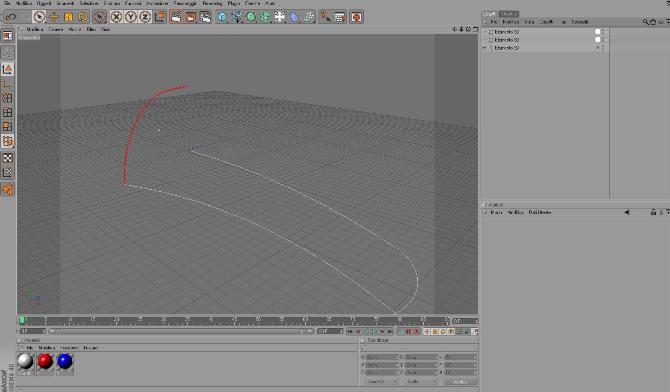Toggle the X axis lock
Image resolution: width=670 pixels, height=392 pixels.
(x=116, y=17)
